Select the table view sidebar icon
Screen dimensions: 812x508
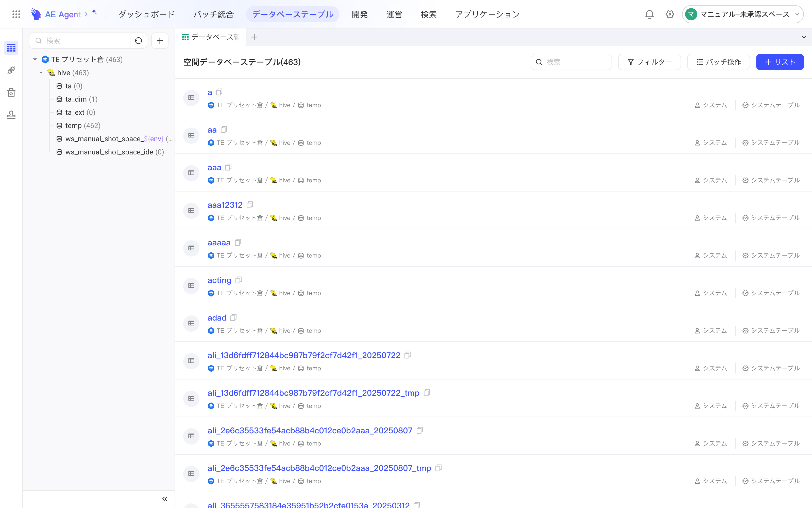[x=11, y=48]
